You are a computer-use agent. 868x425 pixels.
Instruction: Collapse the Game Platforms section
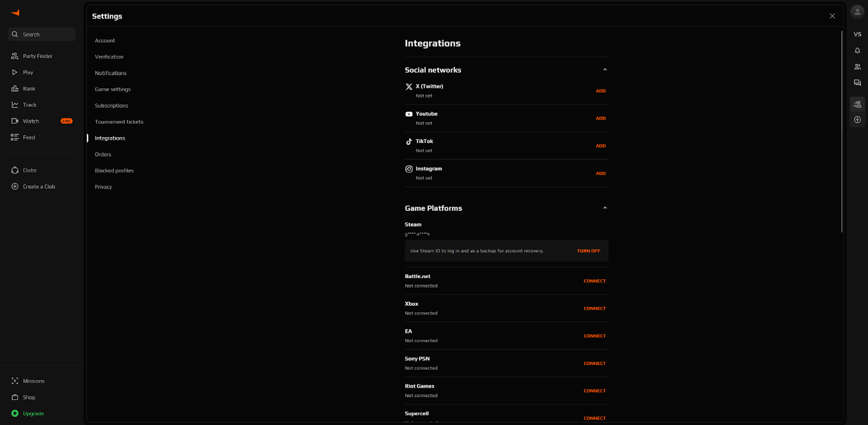605,208
